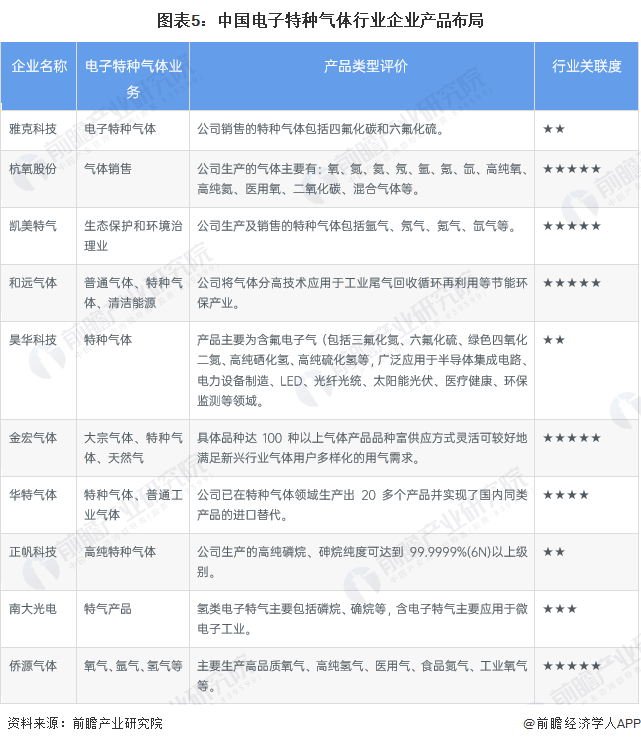Click the five-star rating for 侨源气体
Screen dimensions: 641x744
572,666
